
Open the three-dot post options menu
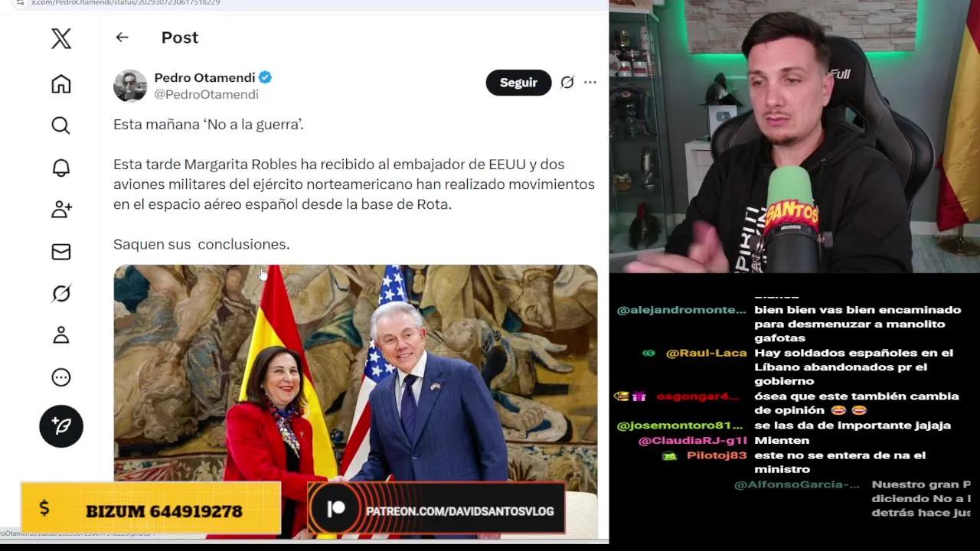tap(590, 83)
